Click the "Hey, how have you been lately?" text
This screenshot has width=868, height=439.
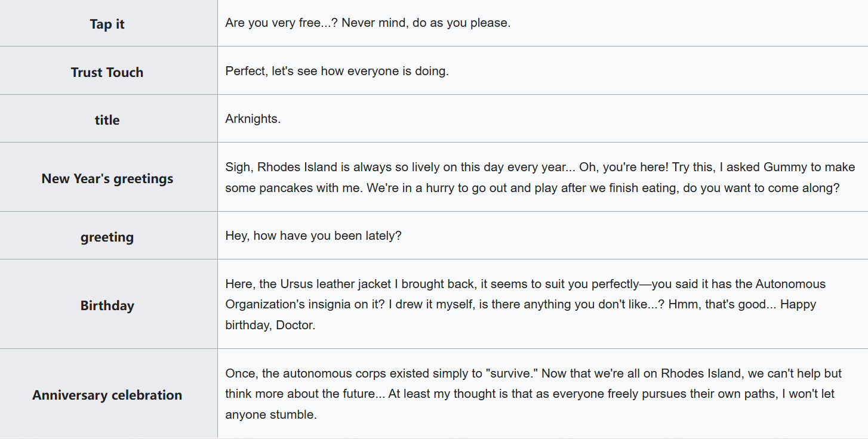click(x=313, y=236)
